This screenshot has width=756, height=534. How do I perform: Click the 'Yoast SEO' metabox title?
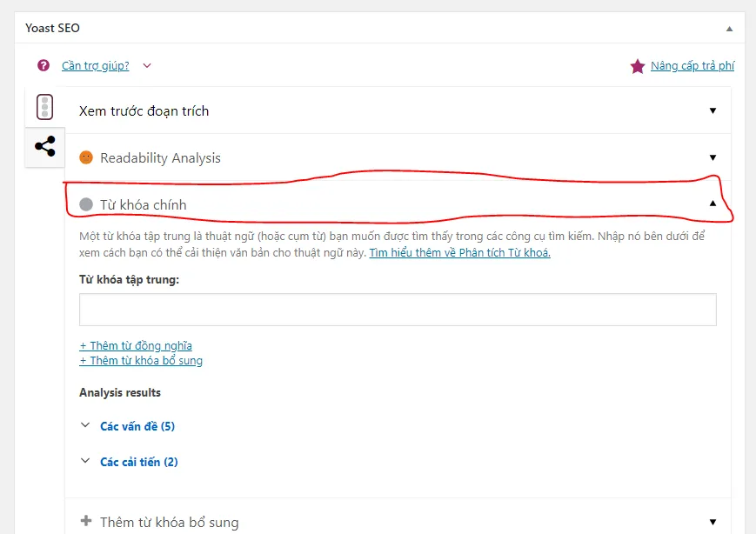(52, 28)
